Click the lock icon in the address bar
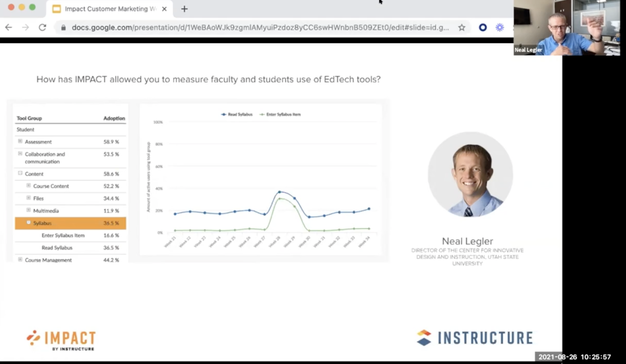This screenshot has width=626, height=364. [x=63, y=28]
